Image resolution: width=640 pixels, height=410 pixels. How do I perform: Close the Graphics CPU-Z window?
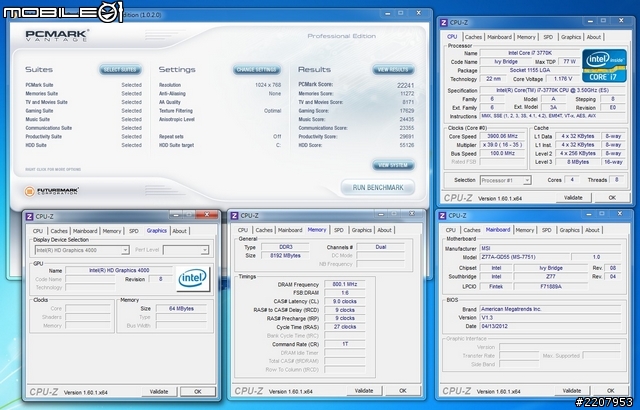pos(207,214)
